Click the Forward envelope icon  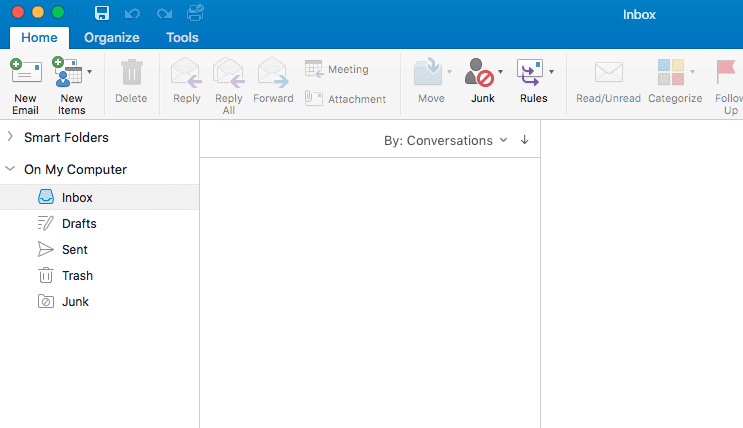point(273,73)
